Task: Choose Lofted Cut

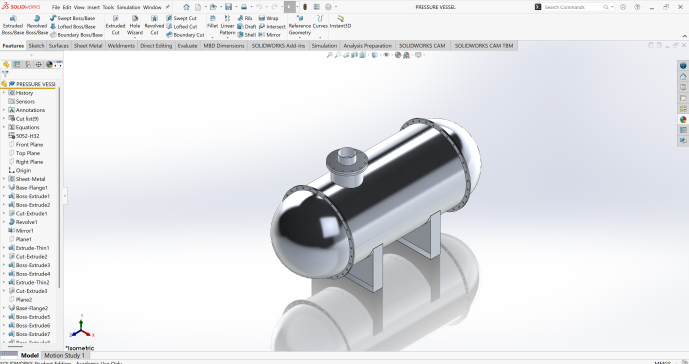Action: click(x=181, y=26)
